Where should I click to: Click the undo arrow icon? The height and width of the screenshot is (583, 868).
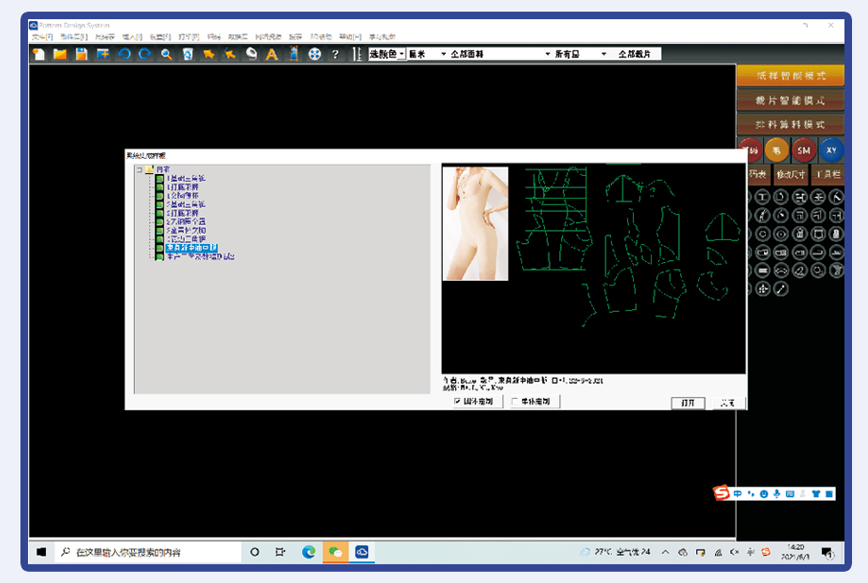(124, 54)
